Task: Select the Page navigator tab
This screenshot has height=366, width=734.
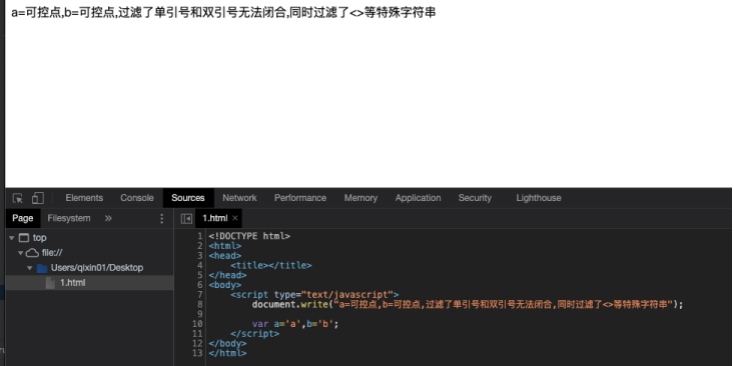Action: 22,218
